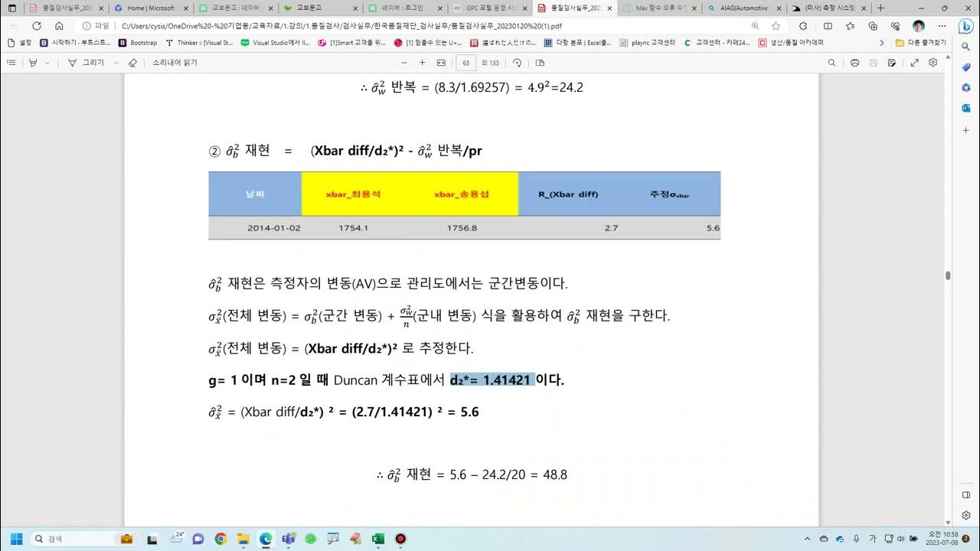The width and height of the screenshot is (980, 551).
Task: Enter full screen PDF view
Action: click(x=914, y=63)
